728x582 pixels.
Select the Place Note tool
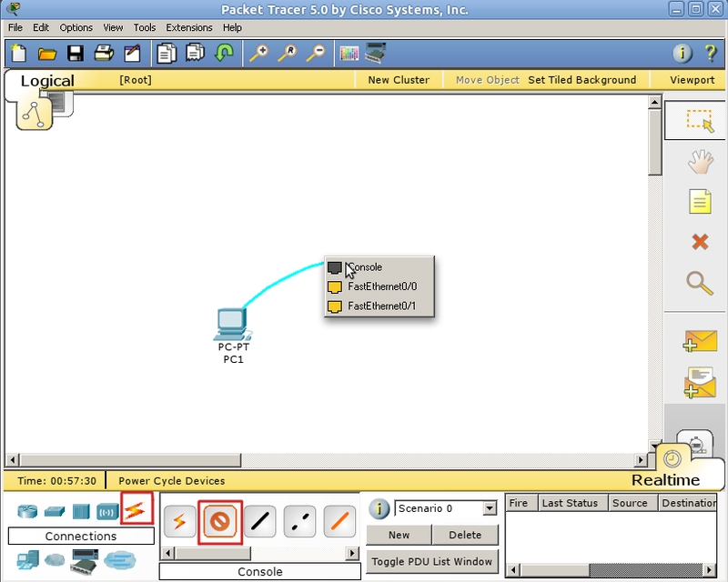(x=699, y=202)
